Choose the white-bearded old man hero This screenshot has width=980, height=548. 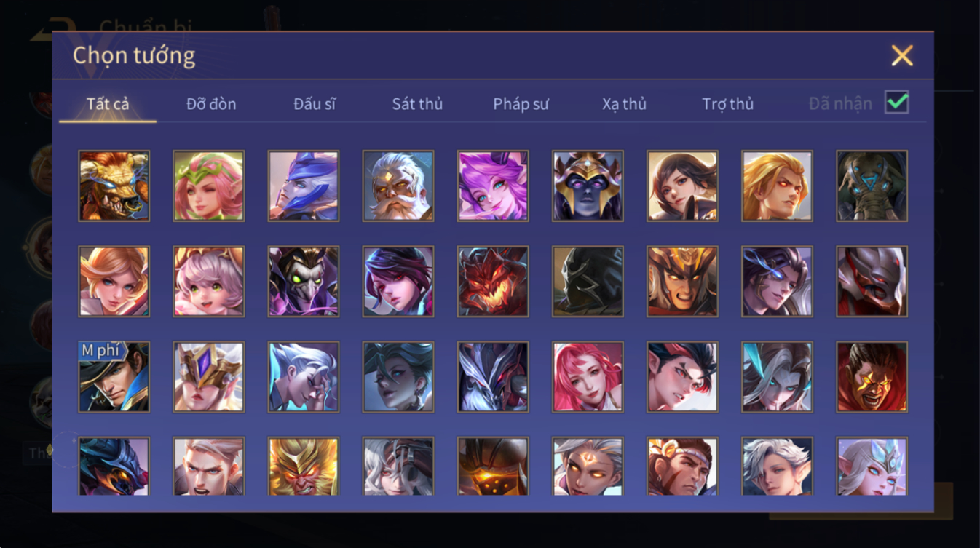tap(398, 186)
